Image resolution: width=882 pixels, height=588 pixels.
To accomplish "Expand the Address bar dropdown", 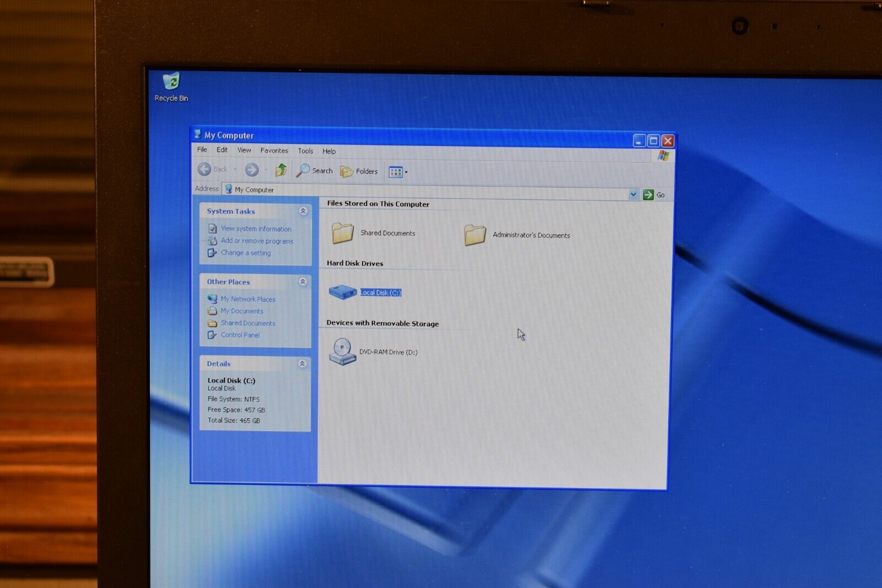I will point(633,194).
